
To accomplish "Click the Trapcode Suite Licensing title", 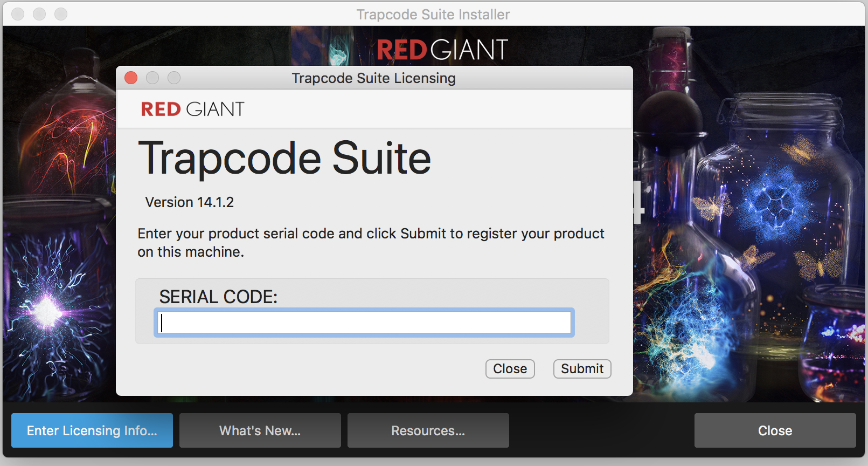I will point(373,78).
